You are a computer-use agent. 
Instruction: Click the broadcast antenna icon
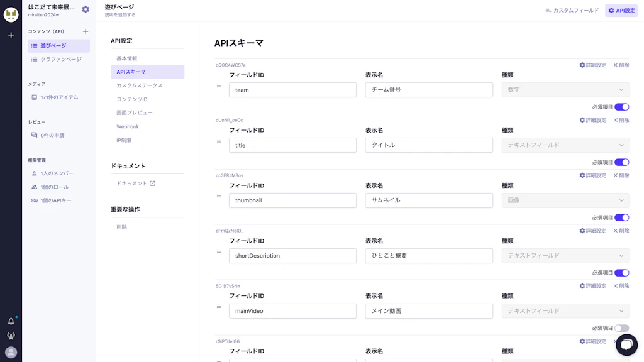pyautogui.click(x=11, y=337)
